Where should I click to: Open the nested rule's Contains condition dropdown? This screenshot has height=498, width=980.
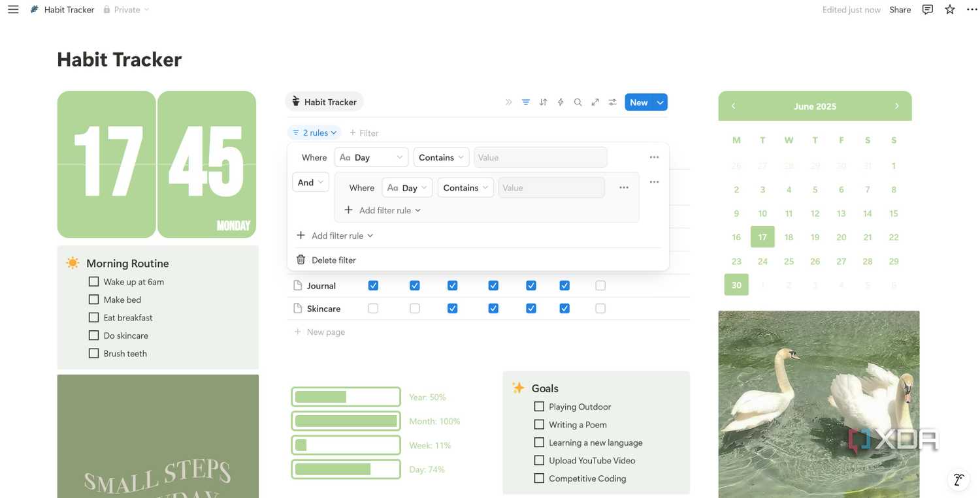[466, 188]
